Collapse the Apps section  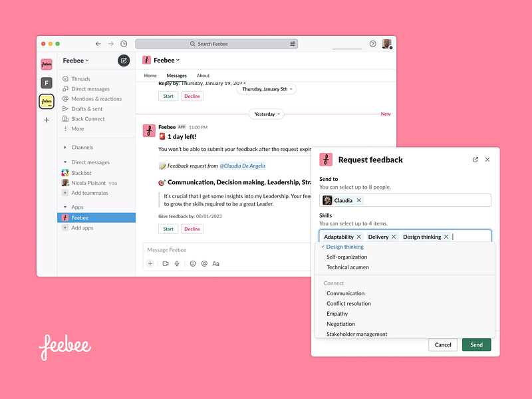click(65, 207)
